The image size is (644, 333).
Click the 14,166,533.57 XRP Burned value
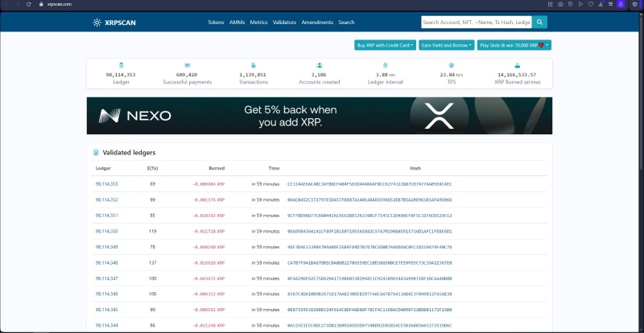[x=517, y=75]
